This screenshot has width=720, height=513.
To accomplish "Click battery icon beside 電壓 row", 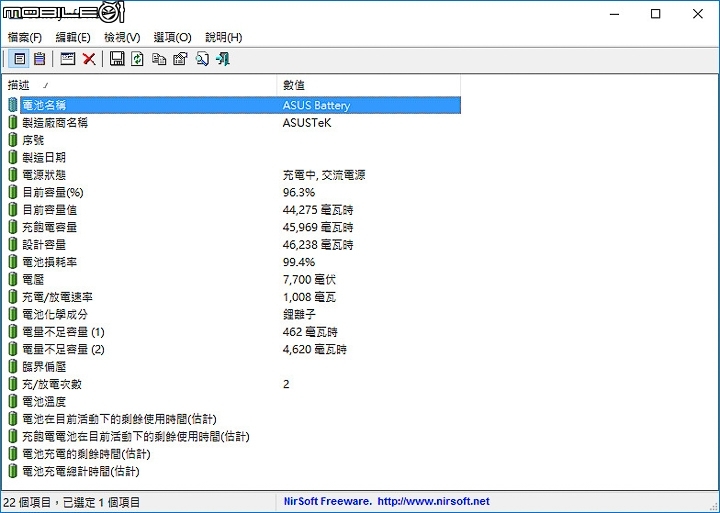I will pos(13,279).
